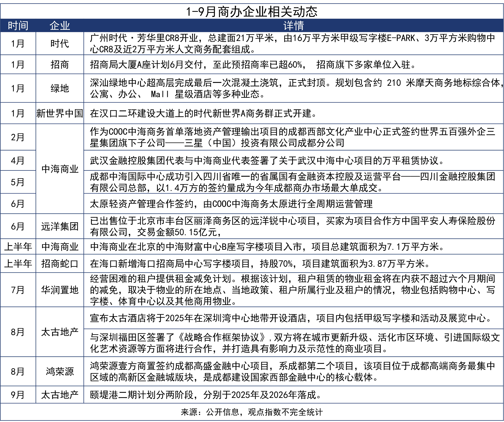Click the 2月 time cell
Image resolution: width=504 pixels, height=422 pixels.
point(18,137)
